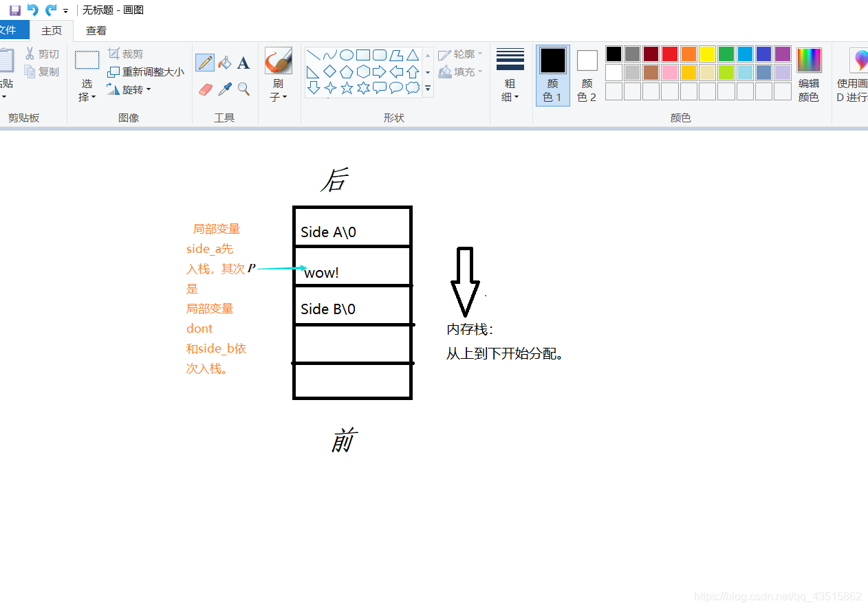Open the quick access toolbar customize arrow
The image size is (868, 609).
coord(65,11)
